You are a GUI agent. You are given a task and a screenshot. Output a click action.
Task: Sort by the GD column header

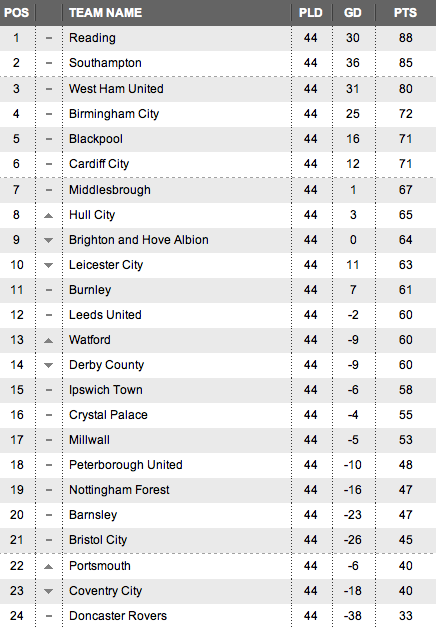click(x=353, y=13)
